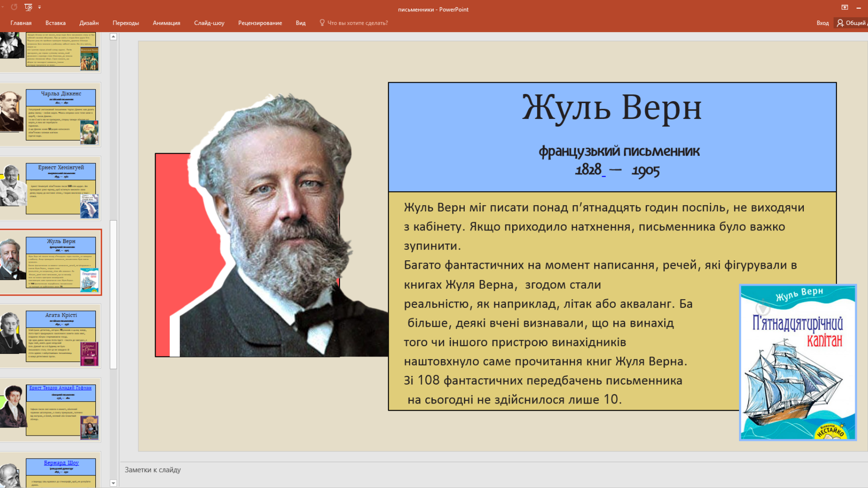
Task: Open the Анимация tab
Action: click(166, 23)
